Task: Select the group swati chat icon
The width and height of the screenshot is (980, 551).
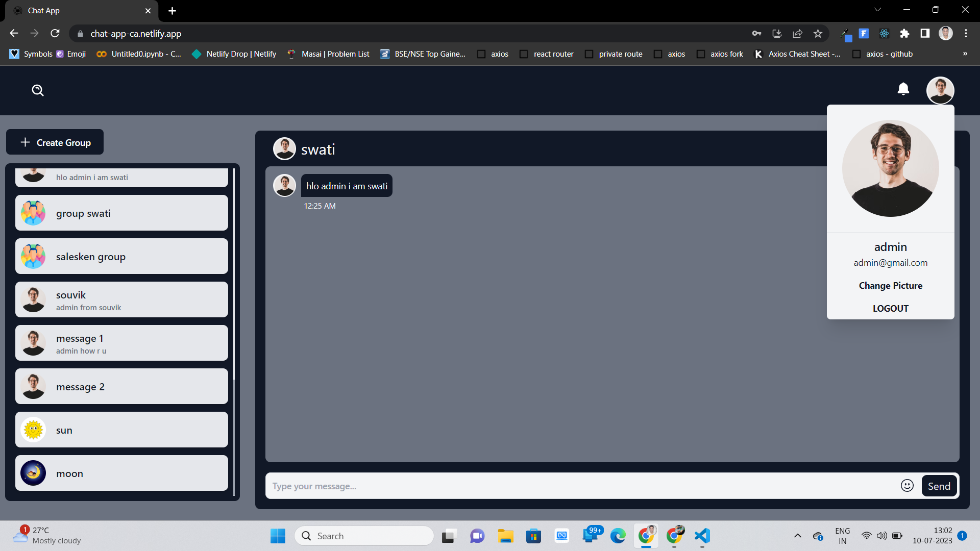Action: [34, 213]
